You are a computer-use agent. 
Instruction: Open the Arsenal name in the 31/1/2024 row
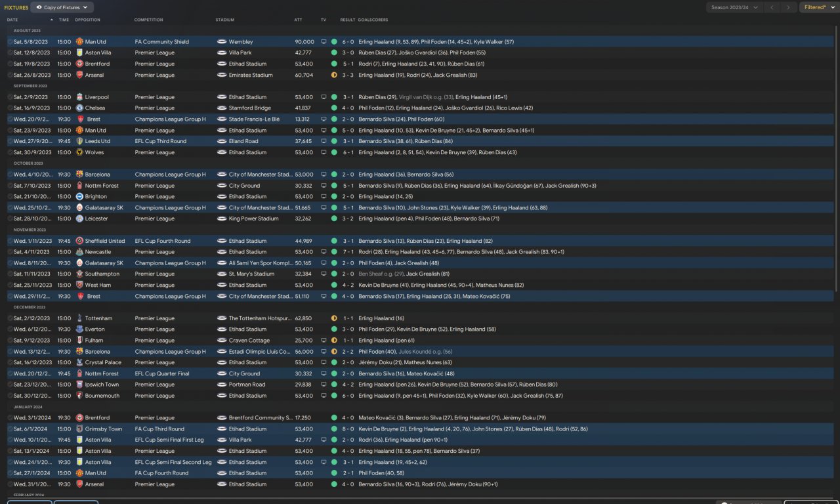point(94,484)
